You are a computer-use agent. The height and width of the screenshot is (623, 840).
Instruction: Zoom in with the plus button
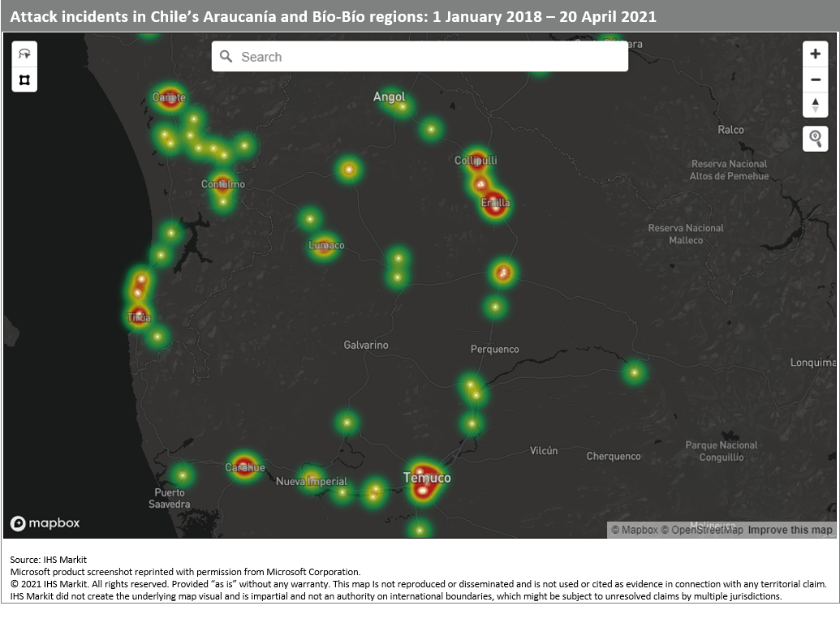click(816, 54)
